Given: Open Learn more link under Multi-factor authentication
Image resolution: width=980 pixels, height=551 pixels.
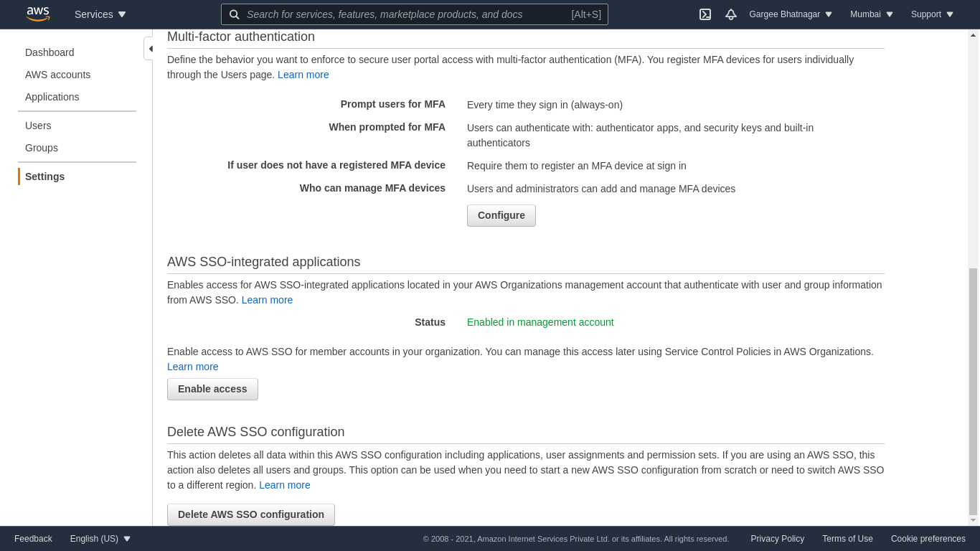Looking at the screenshot, I should (303, 75).
